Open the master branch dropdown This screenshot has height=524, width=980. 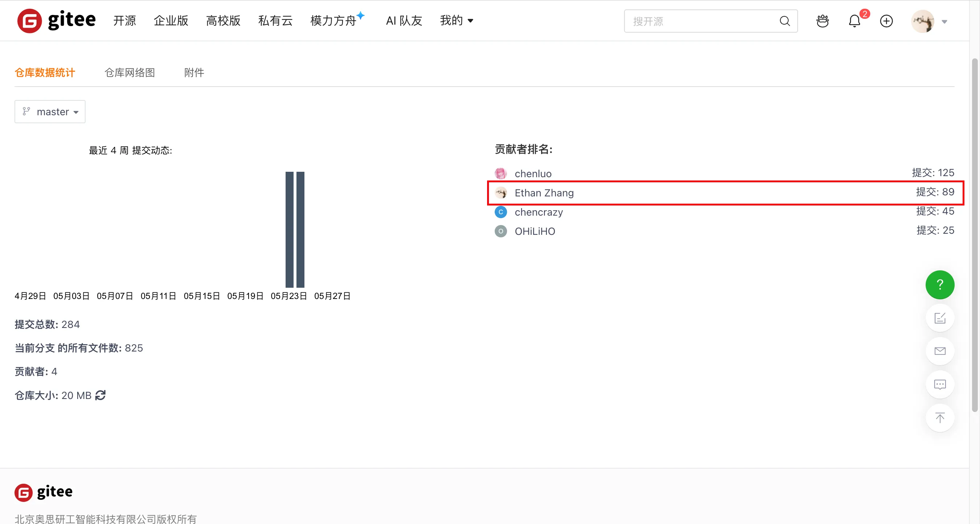50,111
